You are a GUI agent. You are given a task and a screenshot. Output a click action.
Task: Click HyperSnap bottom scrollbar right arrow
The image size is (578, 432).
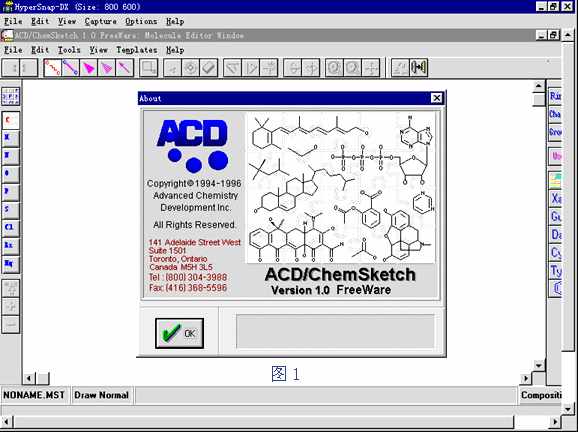(556, 421)
